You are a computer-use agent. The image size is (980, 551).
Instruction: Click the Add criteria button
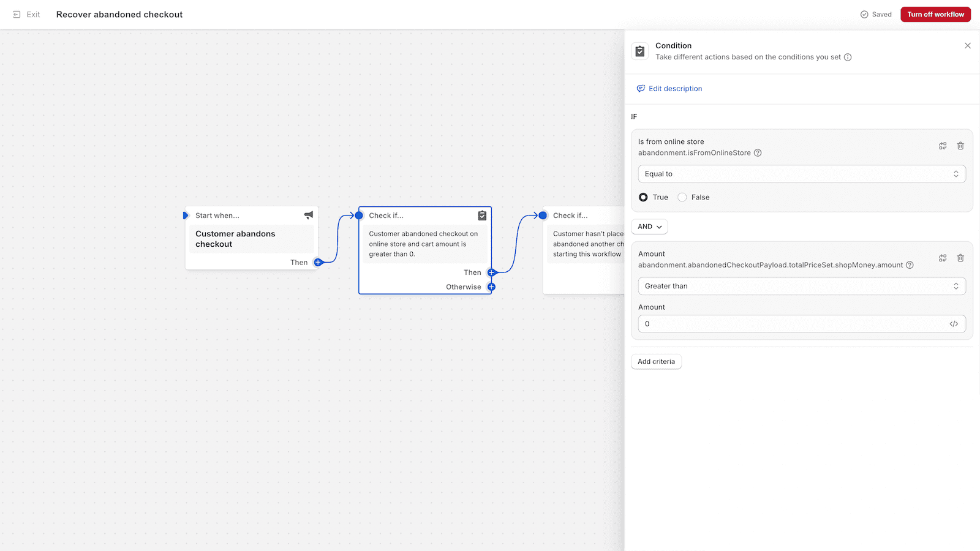[x=656, y=361]
